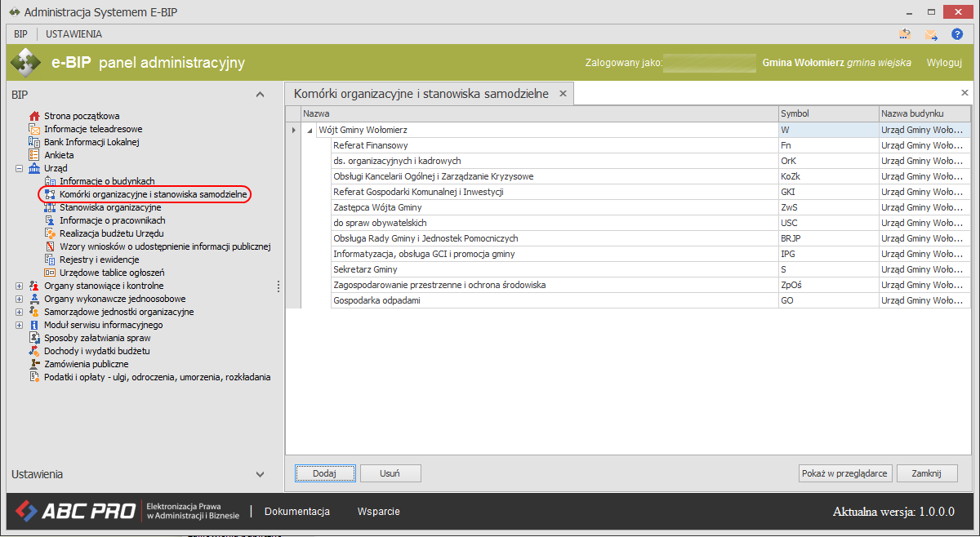
Task: Open Dokumentacja in the footer
Action: 297,512
